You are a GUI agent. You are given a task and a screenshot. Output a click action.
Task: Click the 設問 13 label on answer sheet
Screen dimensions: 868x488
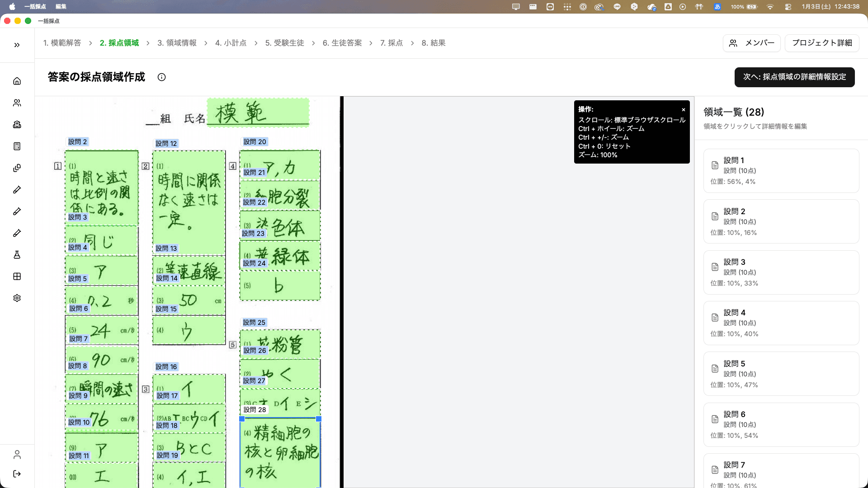coord(166,249)
